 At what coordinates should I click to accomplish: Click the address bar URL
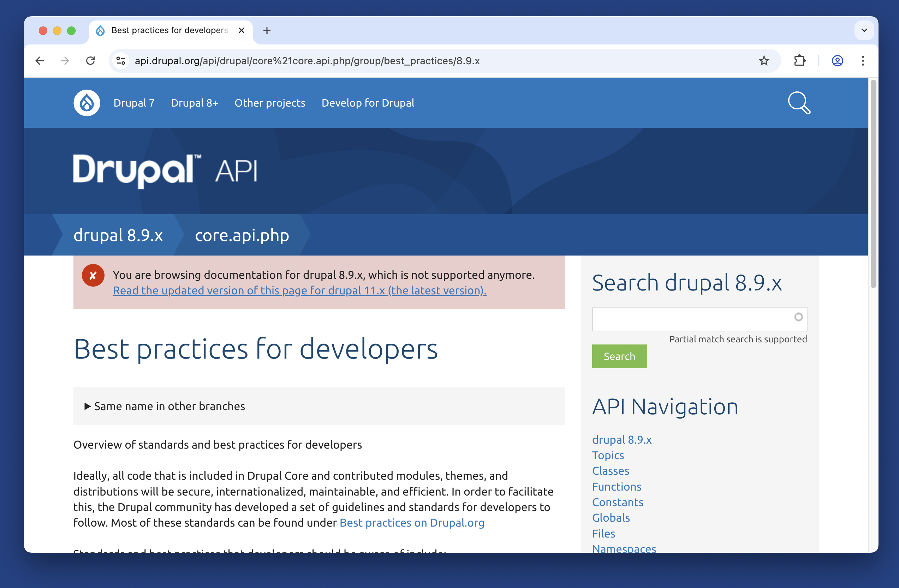(x=307, y=61)
